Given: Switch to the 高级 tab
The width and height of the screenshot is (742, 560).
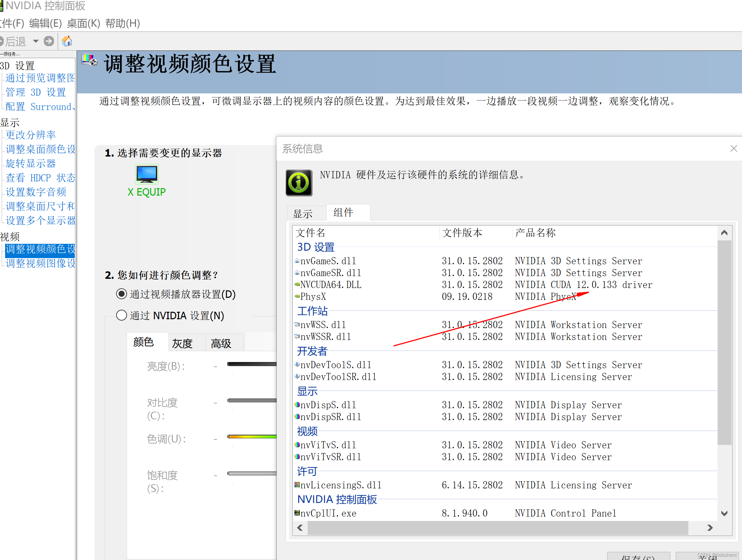Looking at the screenshot, I should [x=224, y=343].
